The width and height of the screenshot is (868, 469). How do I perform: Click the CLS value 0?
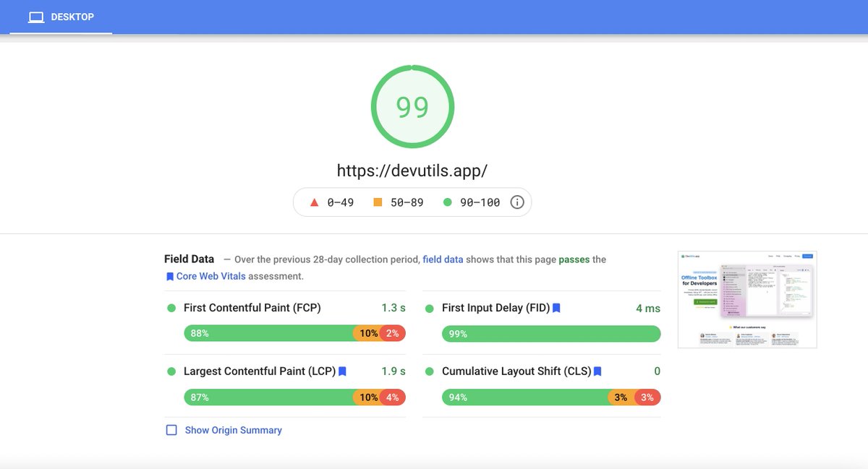[x=657, y=371]
